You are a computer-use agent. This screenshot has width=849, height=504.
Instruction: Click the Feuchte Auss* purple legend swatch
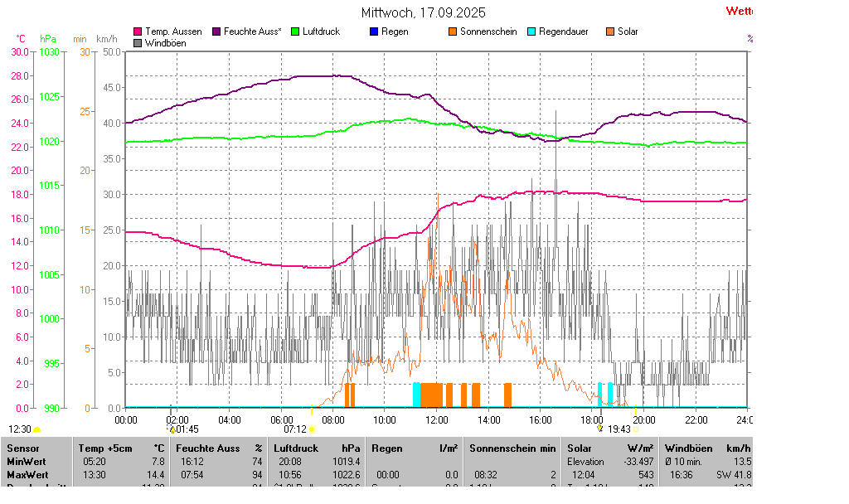(x=216, y=32)
